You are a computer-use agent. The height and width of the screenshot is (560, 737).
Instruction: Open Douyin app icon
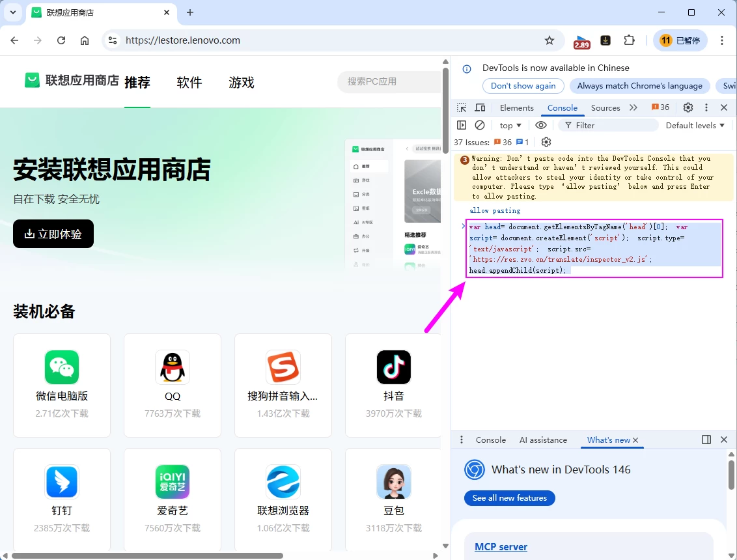(x=394, y=367)
